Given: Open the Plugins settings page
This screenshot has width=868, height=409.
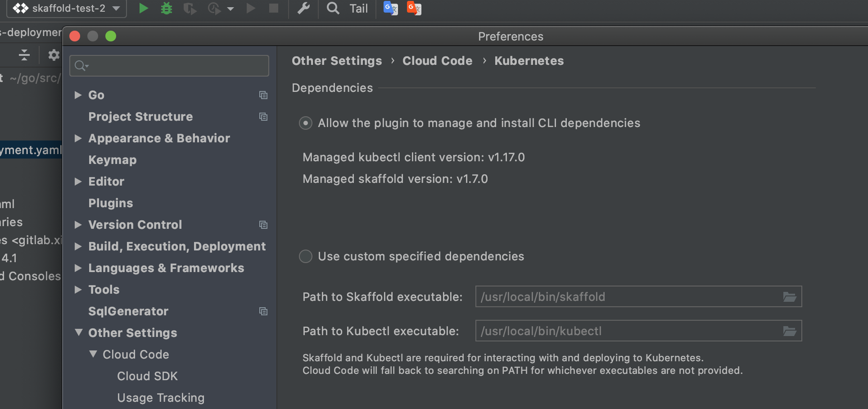Looking at the screenshot, I should pyautogui.click(x=111, y=203).
